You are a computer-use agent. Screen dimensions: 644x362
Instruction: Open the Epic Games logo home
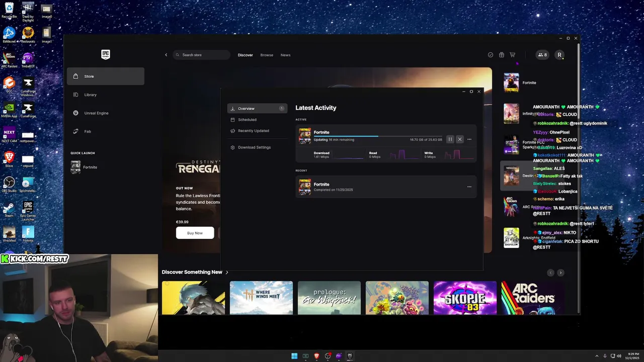[x=105, y=54]
